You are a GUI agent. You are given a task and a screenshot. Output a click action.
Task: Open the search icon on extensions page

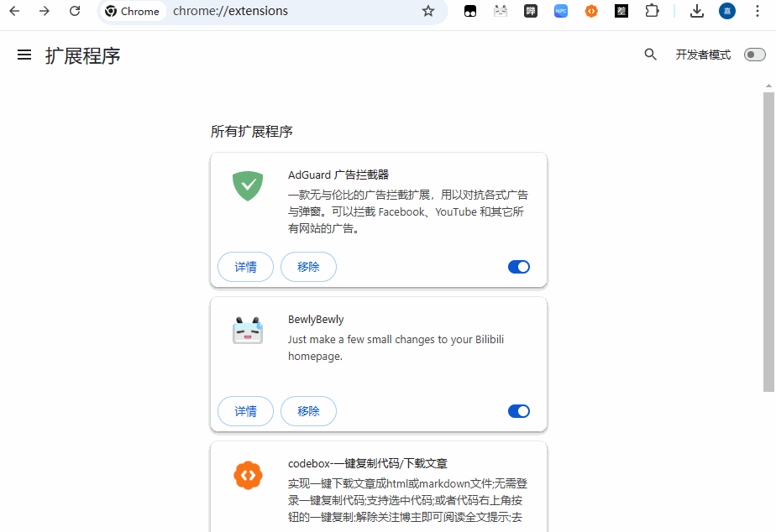[x=651, y=54]
